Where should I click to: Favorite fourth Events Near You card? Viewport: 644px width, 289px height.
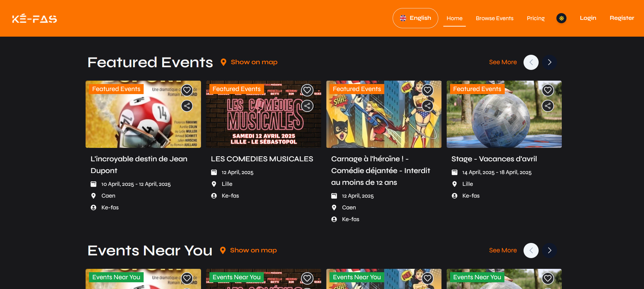[548, 278]
